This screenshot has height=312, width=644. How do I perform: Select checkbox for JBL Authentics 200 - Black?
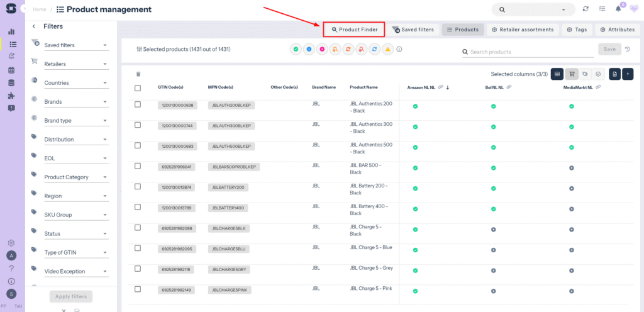pyautogui.click(x=138, y=105)
